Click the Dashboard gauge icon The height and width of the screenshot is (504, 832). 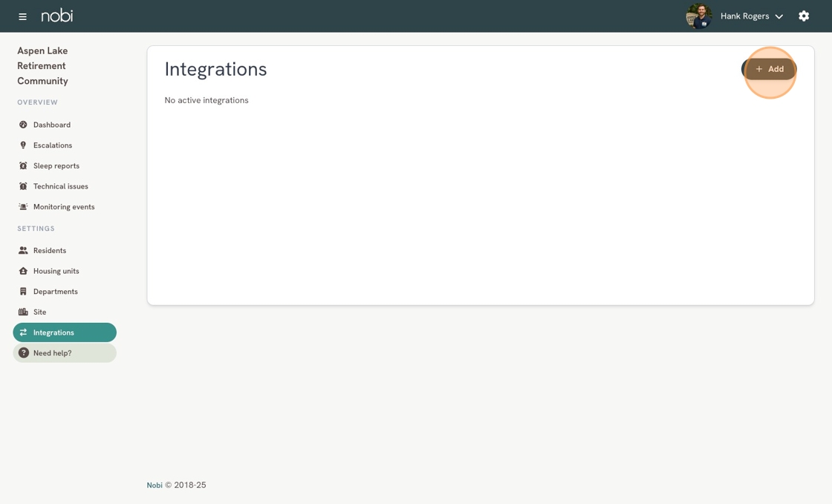point(23,125)
